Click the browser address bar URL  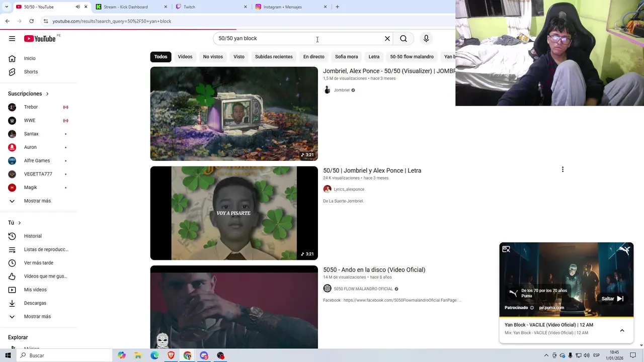click(112, 21)
